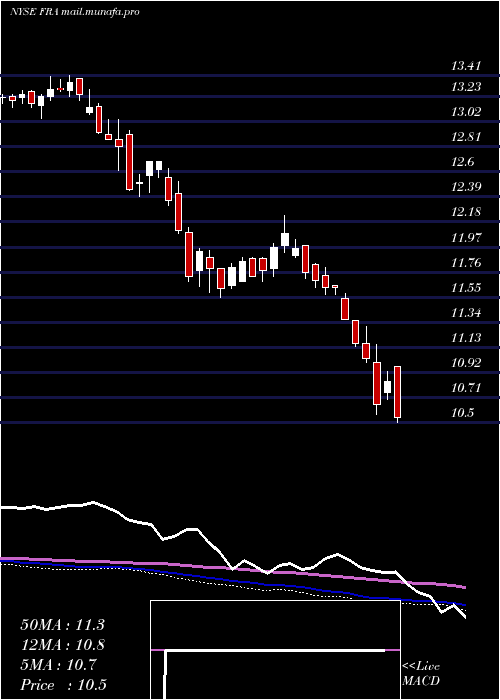500x700 pixels.
Task: Click the 10.71 price axis label
Action: coord(466,388)
